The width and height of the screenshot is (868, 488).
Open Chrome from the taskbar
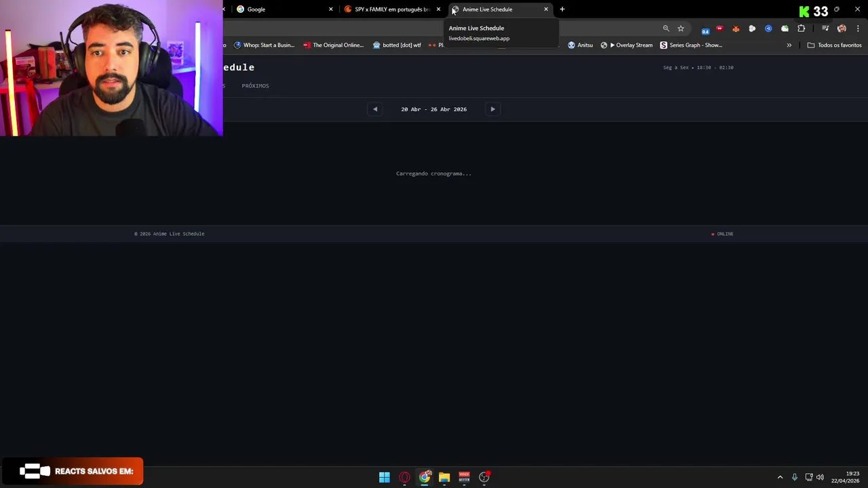pyautogui.click(x=425, y=477)
